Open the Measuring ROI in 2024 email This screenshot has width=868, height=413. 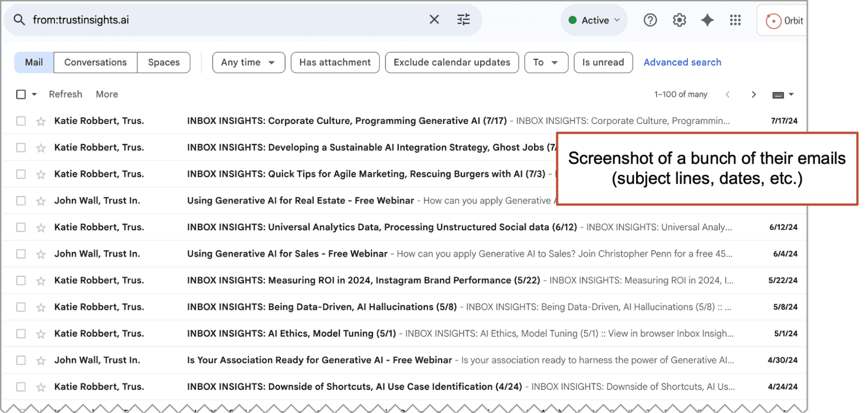coord(404,280)
